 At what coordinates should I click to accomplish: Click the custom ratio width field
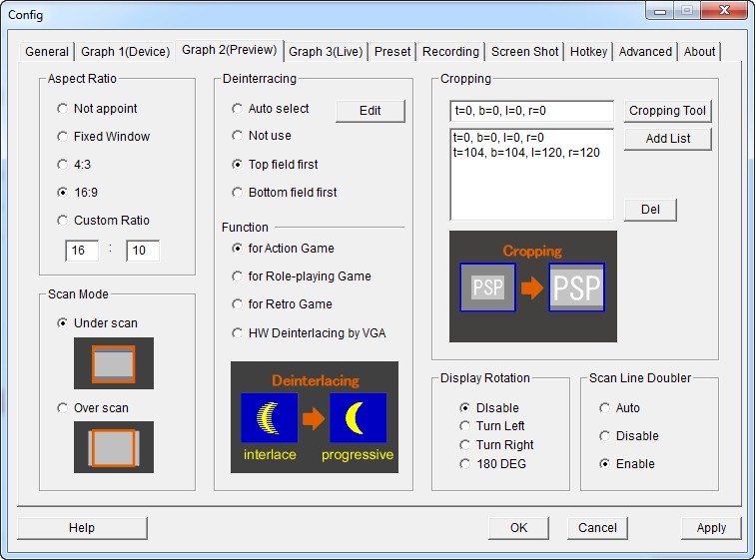(82, 251)
